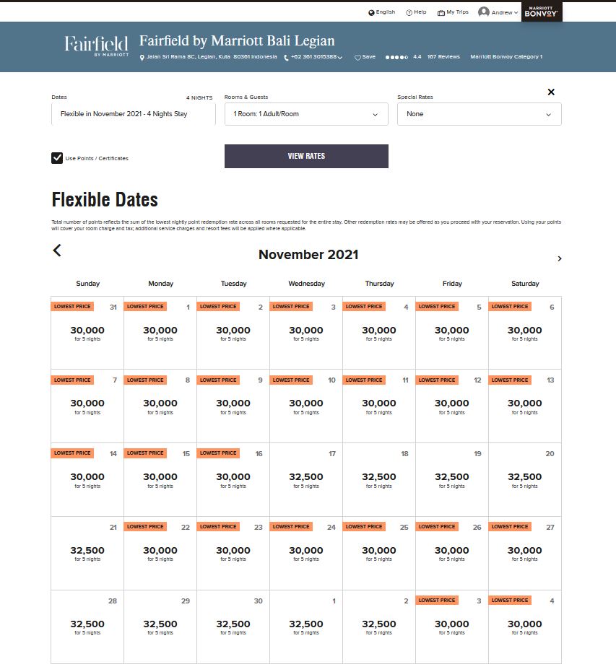Expand the phone number chevron
This screenshot has width=616, height=672.
[340, 58]
